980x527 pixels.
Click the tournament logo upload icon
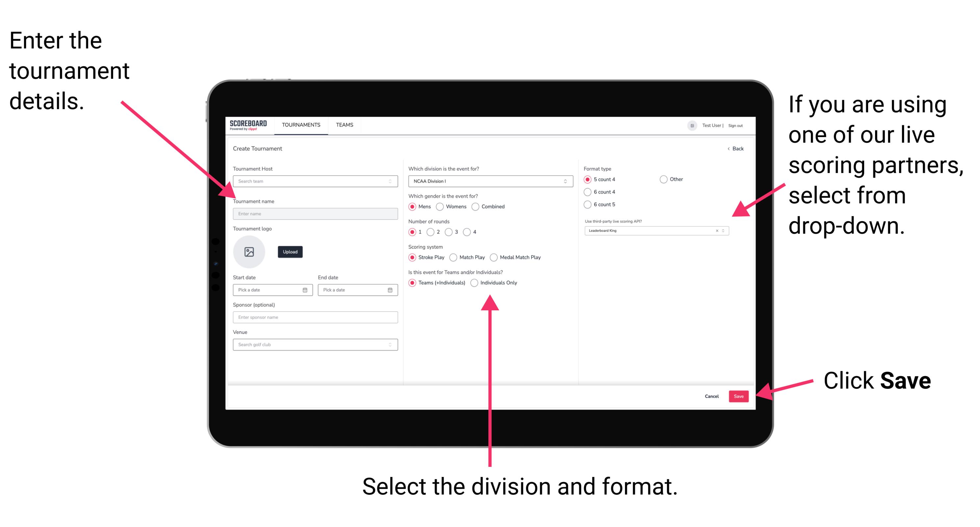pyautogui.click(x=249, y=252)
